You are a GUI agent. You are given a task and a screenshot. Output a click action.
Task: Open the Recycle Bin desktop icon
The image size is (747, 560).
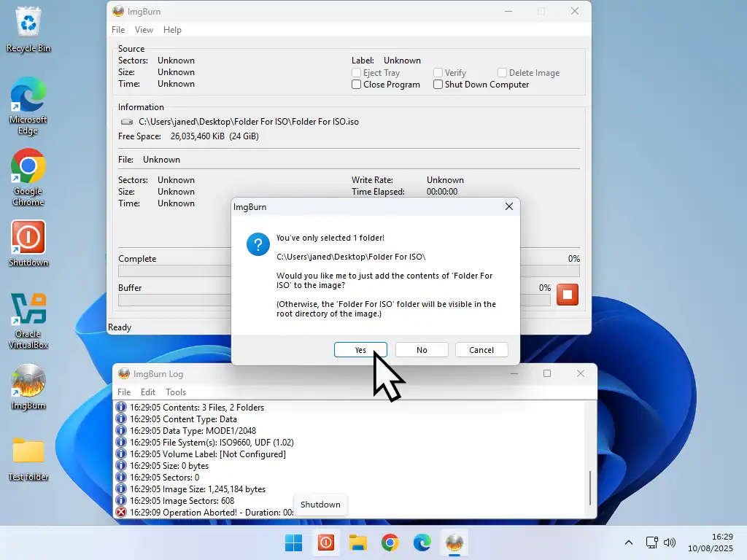[28, 28]
